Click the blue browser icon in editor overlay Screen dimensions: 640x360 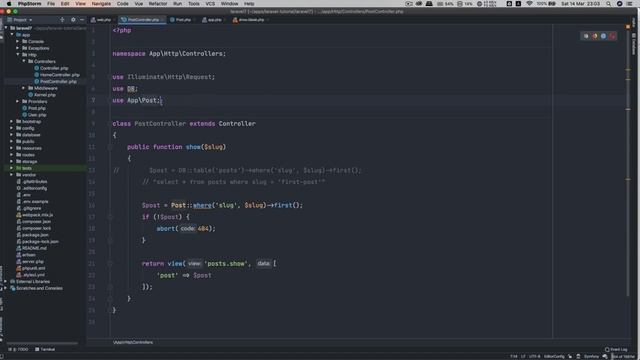pyautogui.click(x=603, y=36)
